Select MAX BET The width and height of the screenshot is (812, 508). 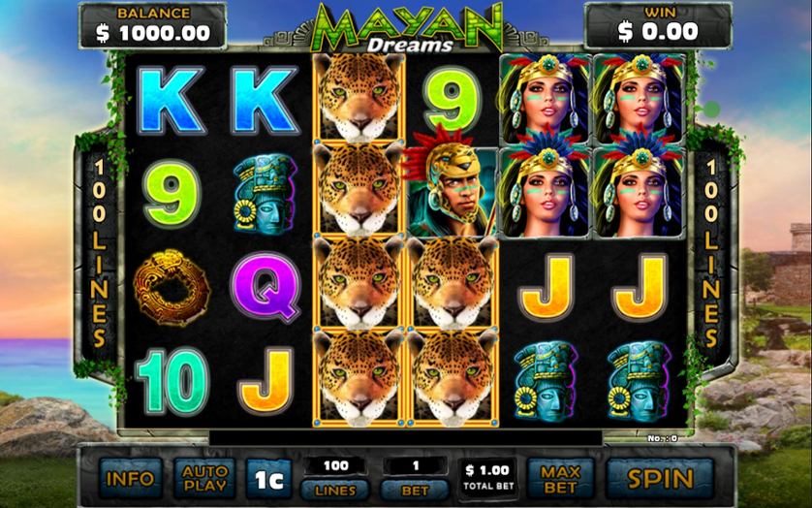click(560, 479)
